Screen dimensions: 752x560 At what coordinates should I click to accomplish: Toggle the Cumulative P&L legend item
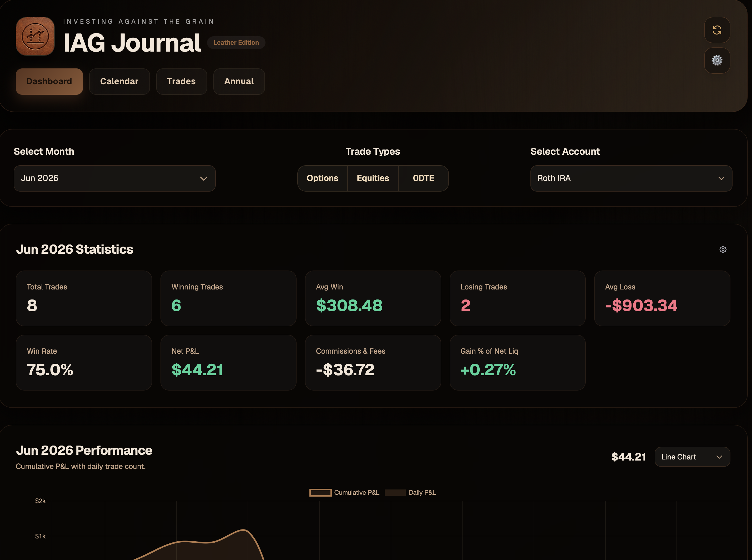(344, 493)
